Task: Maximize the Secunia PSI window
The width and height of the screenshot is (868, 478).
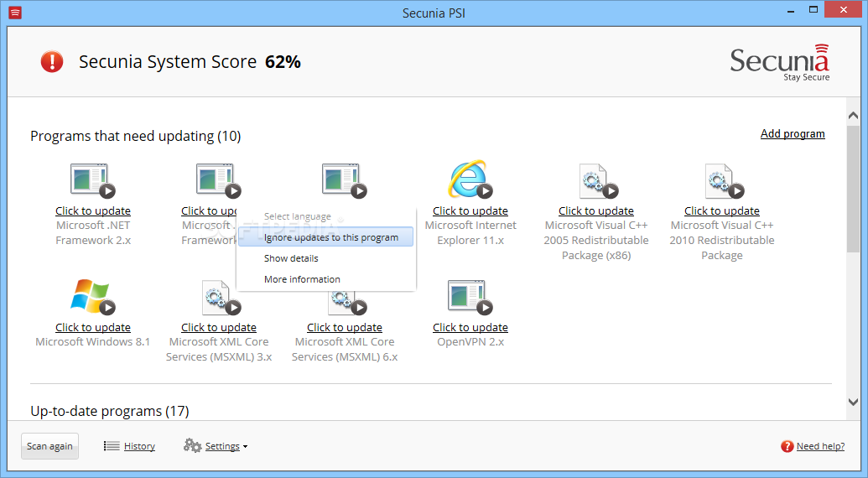Action: [813, 10]
